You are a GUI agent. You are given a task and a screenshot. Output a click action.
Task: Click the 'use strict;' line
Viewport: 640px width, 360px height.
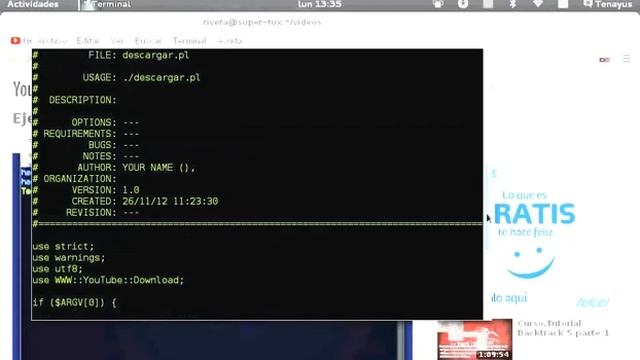click(x=63, y=247)
